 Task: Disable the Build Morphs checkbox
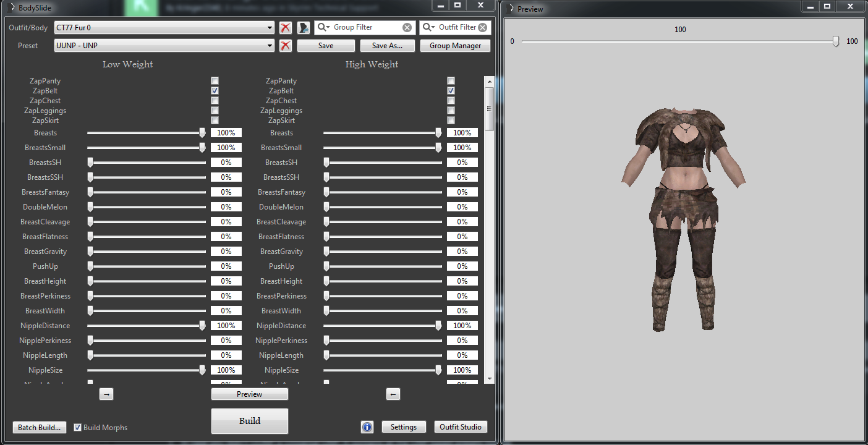[x=78, y=428]
